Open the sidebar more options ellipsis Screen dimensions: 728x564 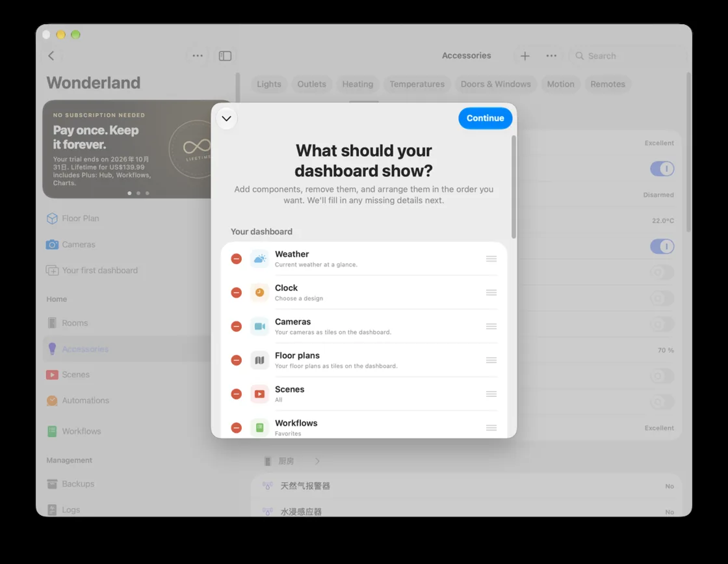coord(198,56)
